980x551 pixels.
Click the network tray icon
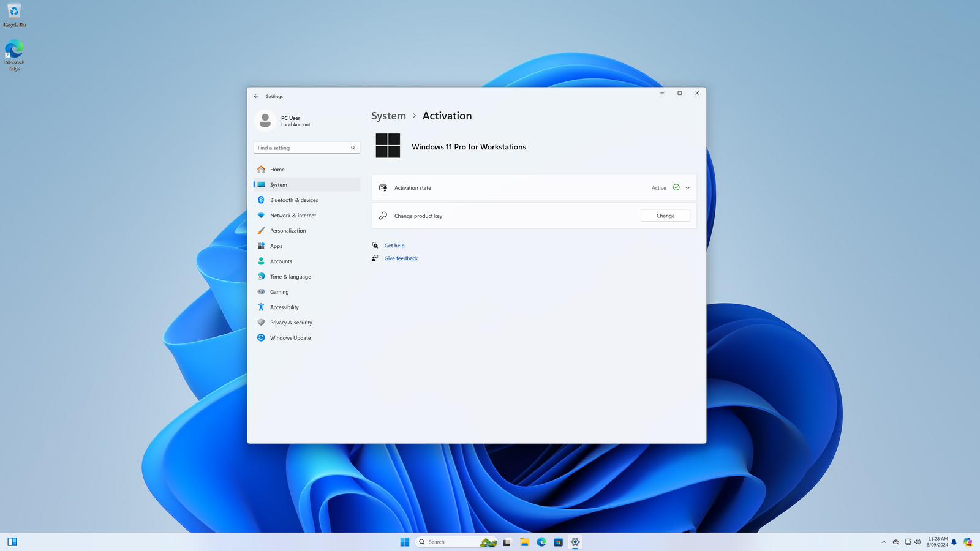point(908,542)
